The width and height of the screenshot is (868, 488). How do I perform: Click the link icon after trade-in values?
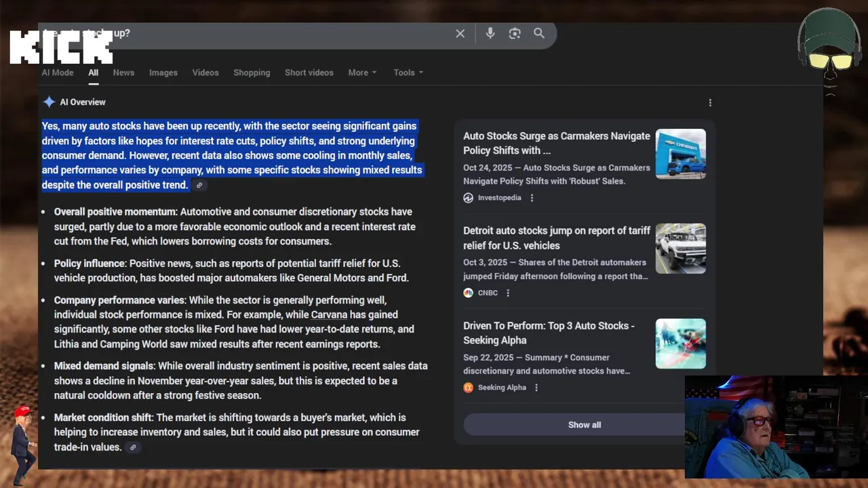pos(133,447)
